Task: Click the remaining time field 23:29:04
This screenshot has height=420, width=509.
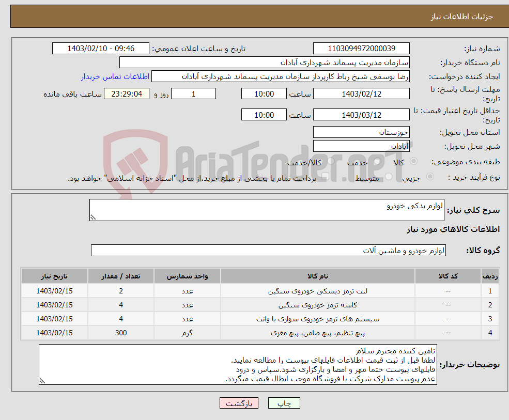Action: coord(127,94)
